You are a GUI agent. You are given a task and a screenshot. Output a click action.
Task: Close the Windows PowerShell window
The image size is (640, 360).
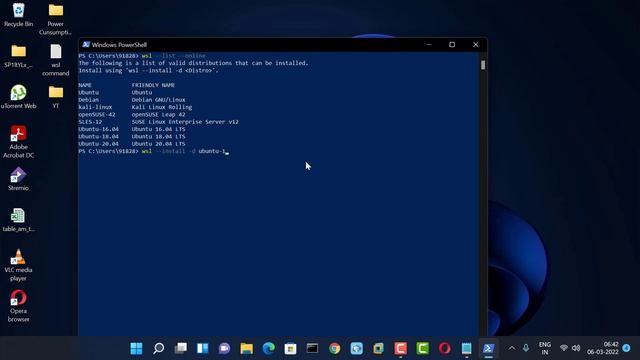coord(476,44)
